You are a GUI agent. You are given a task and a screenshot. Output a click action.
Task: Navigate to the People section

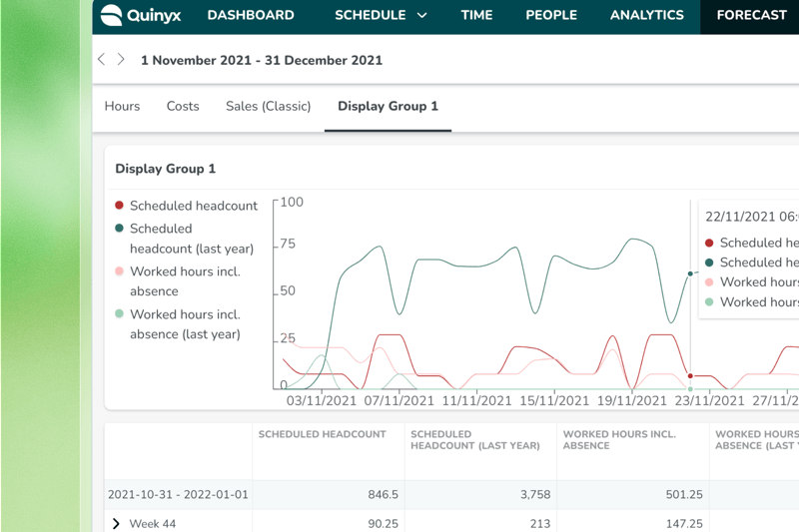click(x=551, y=15)
